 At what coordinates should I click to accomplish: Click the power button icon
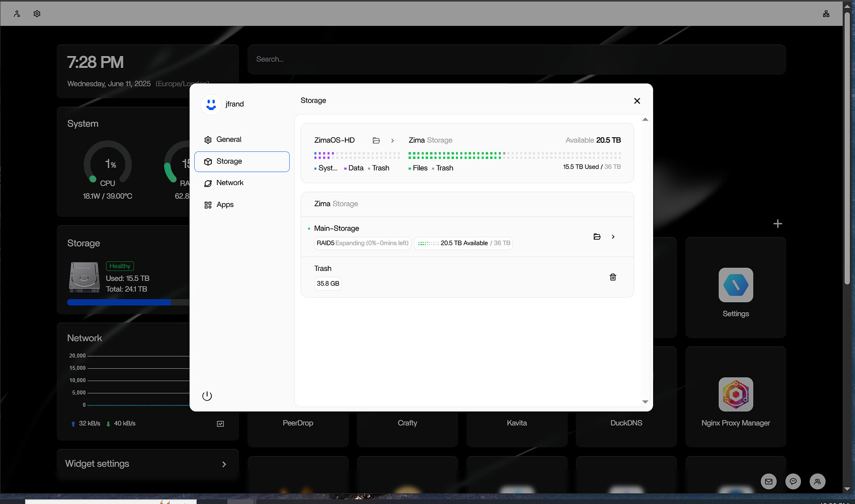(207, 396)
